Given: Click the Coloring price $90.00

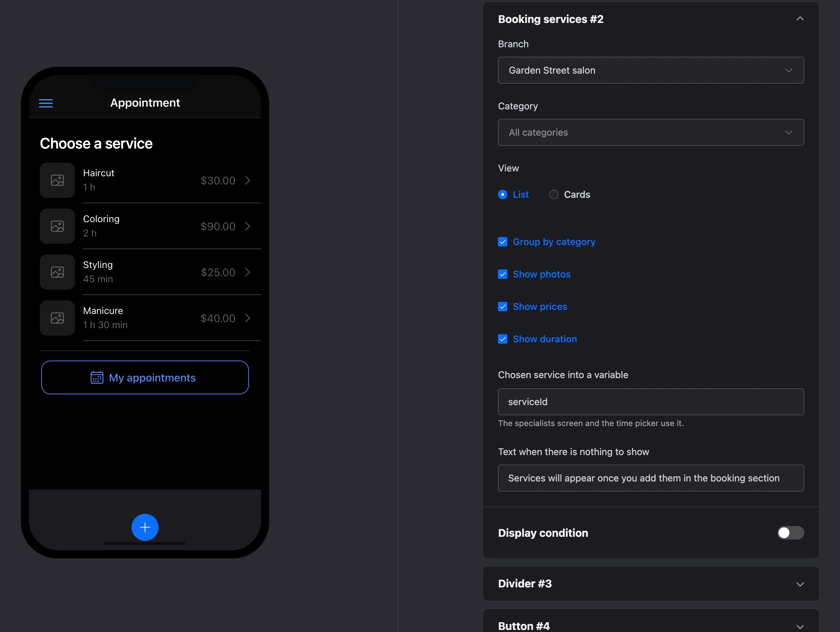Looking at the screenshot, I should click(218, 227).
